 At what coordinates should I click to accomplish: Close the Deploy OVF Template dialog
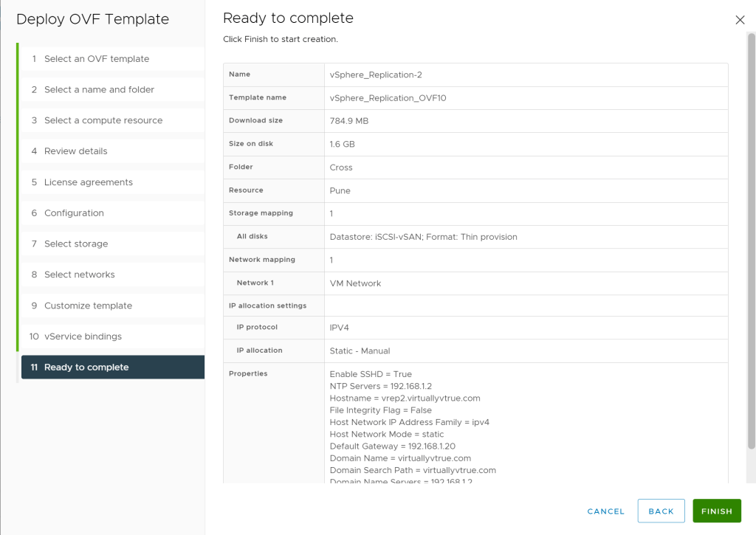tap(740, 20)
